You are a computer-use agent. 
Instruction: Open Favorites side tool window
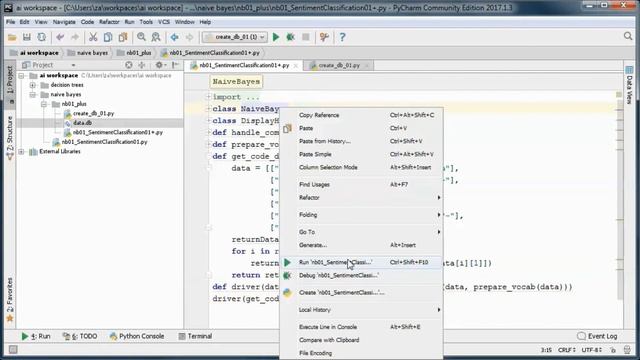(x=10, y=300)
